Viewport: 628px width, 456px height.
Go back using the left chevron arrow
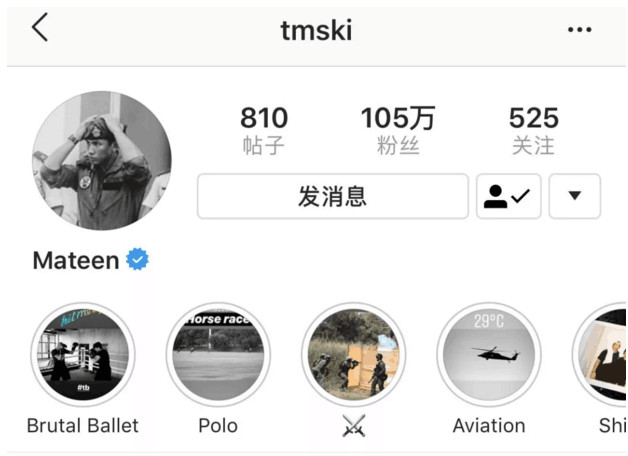(x=40, y=27)
